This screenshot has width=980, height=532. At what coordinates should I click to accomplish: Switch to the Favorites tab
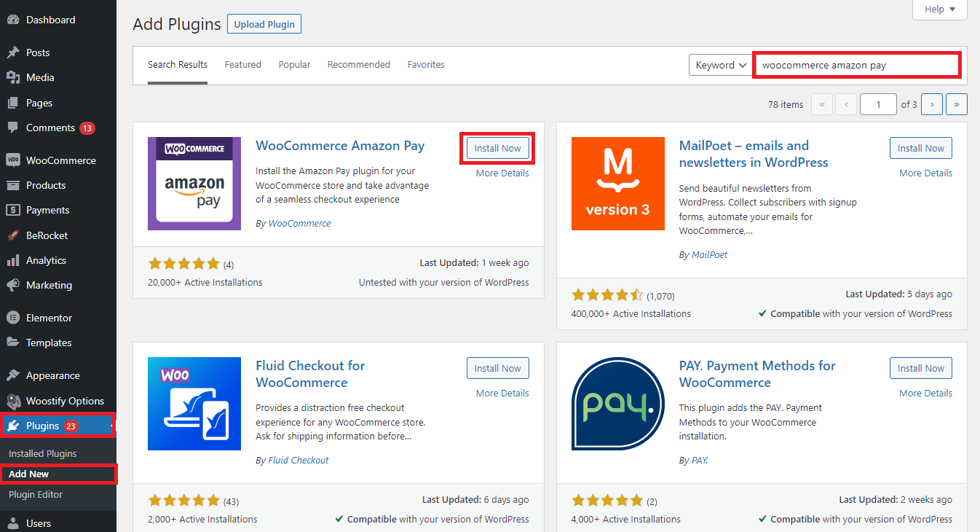point(426,65)
